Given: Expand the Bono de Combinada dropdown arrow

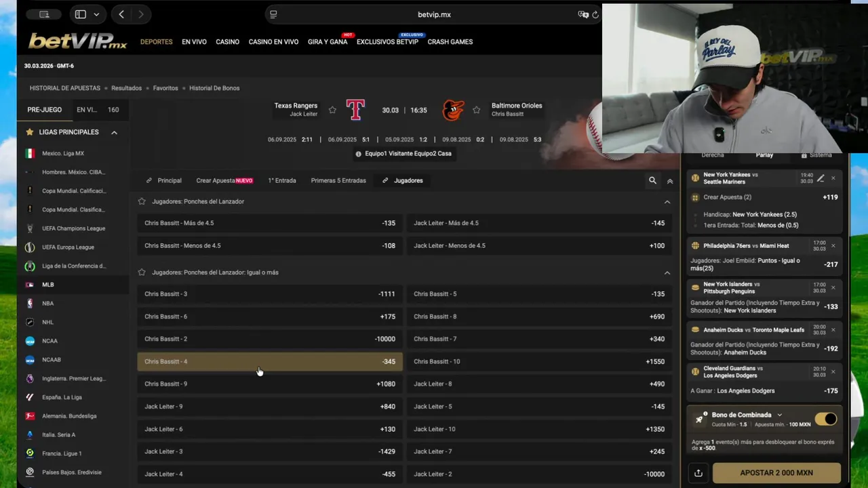Looking at the screenshot, I should point(779,415).
